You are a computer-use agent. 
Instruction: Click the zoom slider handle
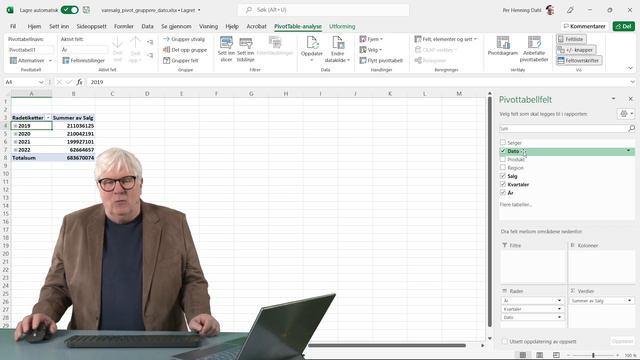[x=593, y=356]
